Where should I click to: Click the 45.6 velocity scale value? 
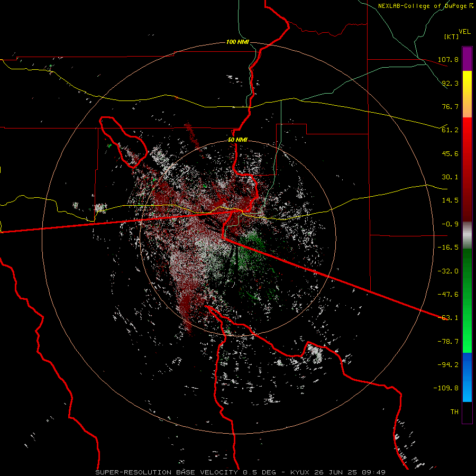(x=450, y=153)
